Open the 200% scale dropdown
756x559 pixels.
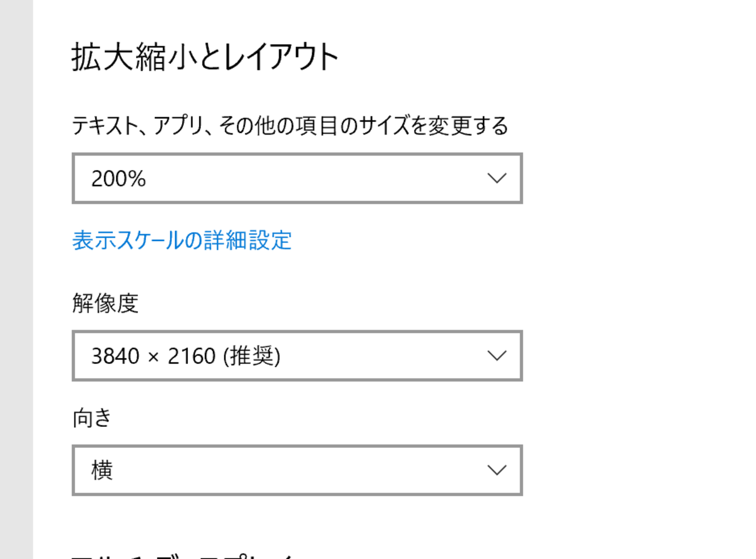pyautogui.click(x=297, y=178)
